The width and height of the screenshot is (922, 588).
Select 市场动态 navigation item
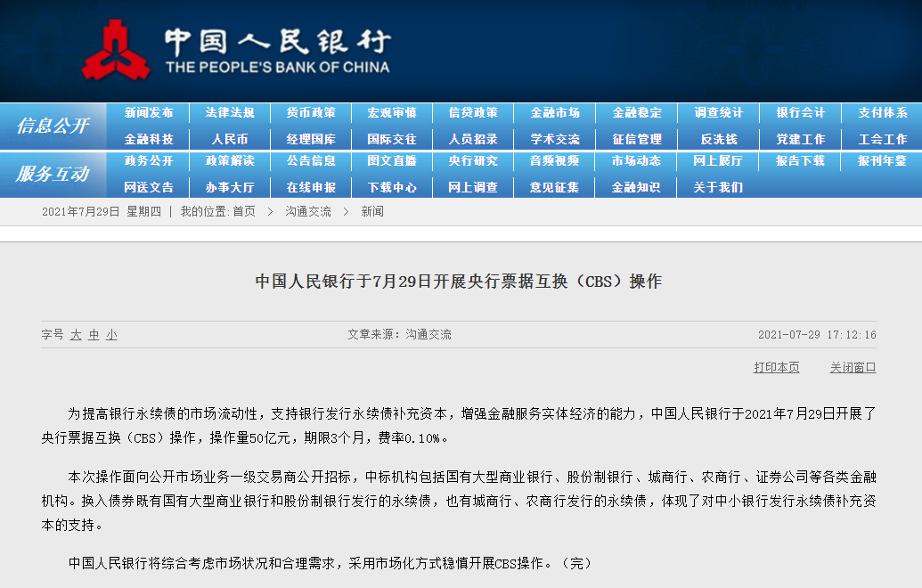637,160
